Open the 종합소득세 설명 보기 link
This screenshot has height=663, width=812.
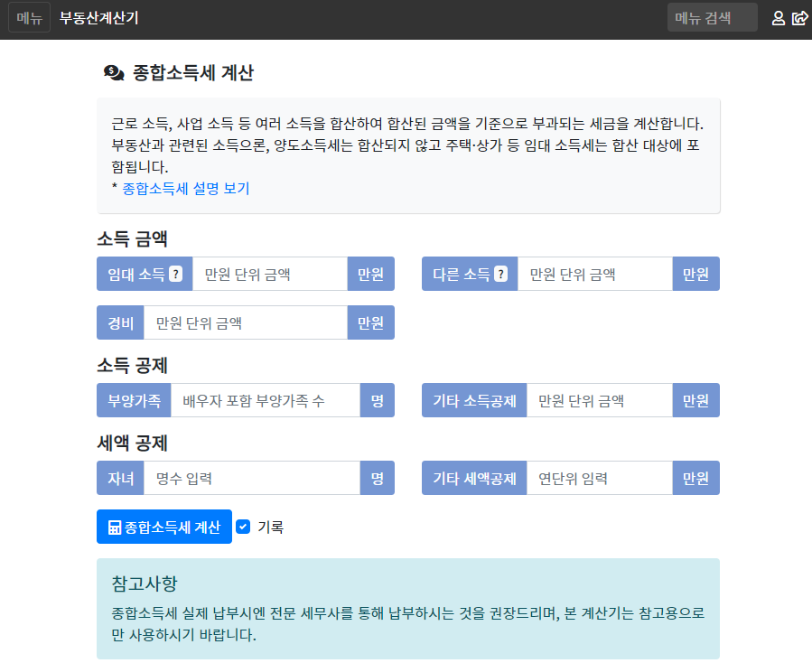pyautogui.click(x=186, y=189)
